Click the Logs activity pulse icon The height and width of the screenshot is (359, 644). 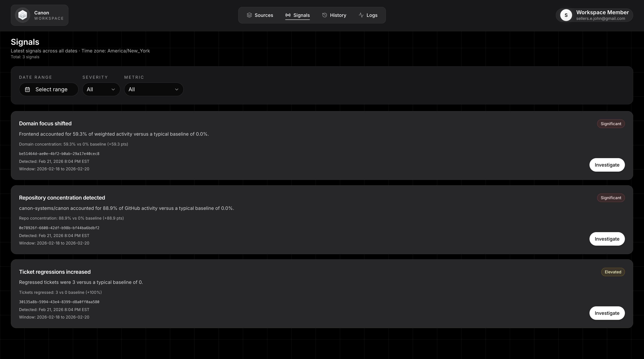point(361,15)
